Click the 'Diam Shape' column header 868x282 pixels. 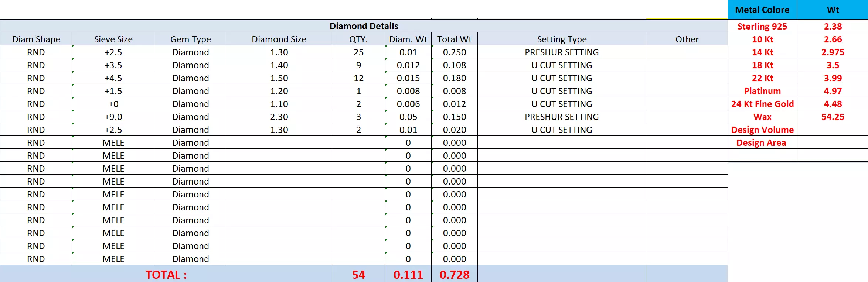pos(36,39)
